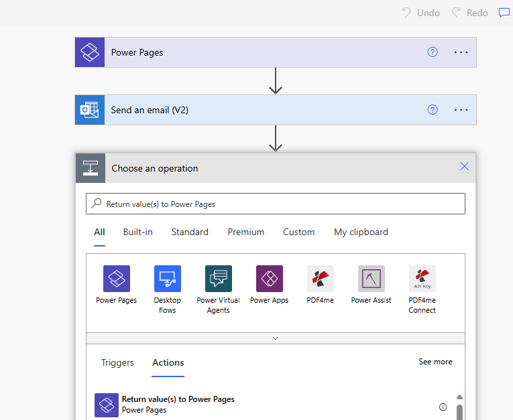
Task: Select the PDF4me Connect connector
Action: pos(422,279)
